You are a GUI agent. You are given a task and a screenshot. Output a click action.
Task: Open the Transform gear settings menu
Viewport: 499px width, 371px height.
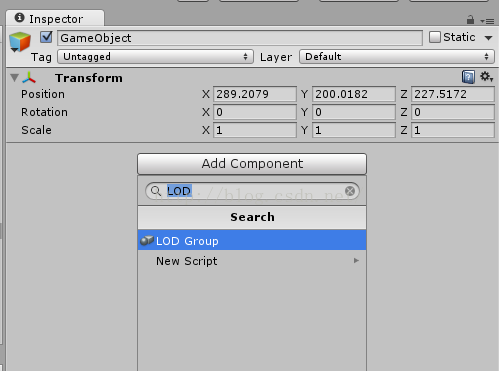point(486,77)
